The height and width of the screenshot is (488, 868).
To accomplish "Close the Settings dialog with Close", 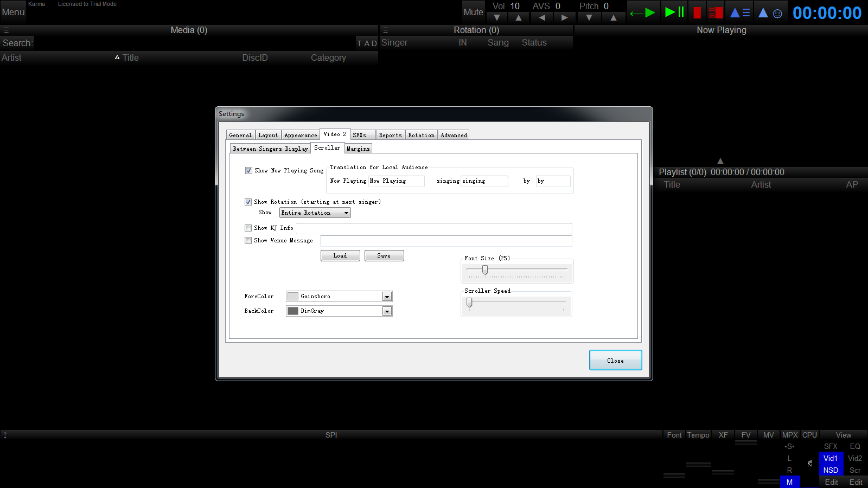I will coord(615,360).
